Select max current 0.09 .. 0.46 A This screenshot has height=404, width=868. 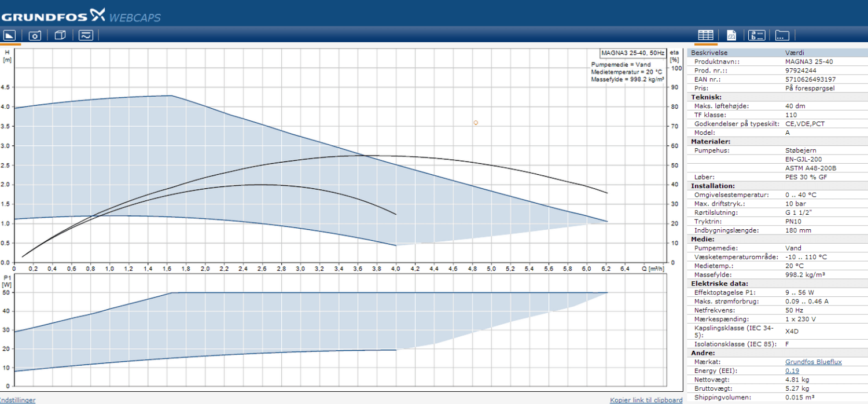click(806, 301)
